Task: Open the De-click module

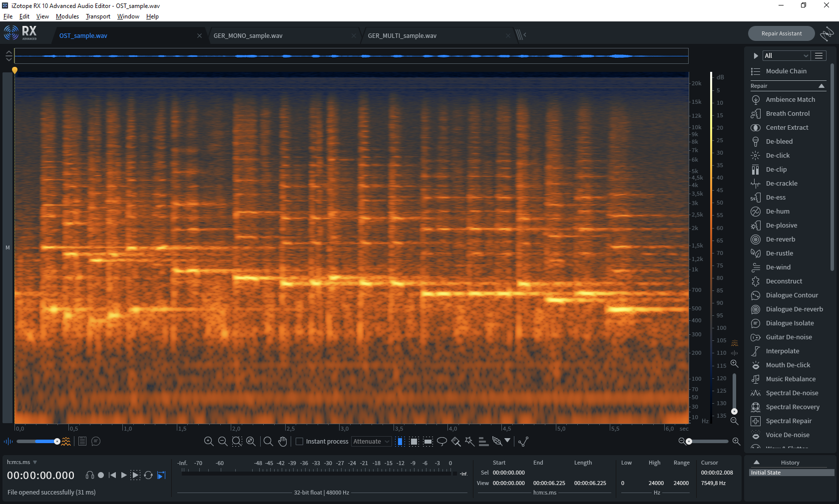Action: click(x=778, y=155)
